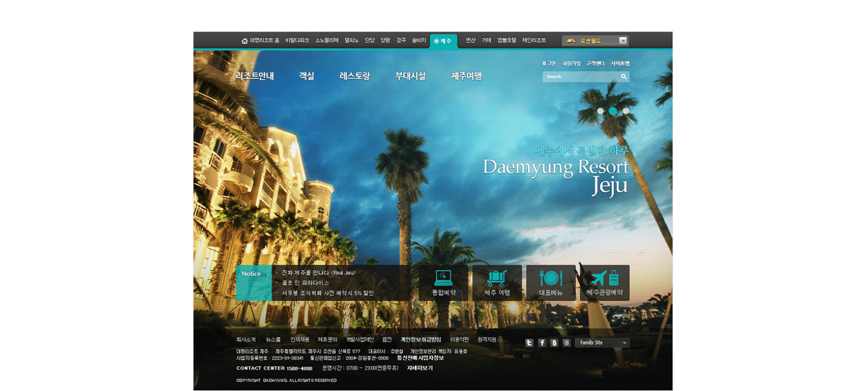Click into the Search input field
The height and width of the screenshot is (391, 868).
click(580, 77)
